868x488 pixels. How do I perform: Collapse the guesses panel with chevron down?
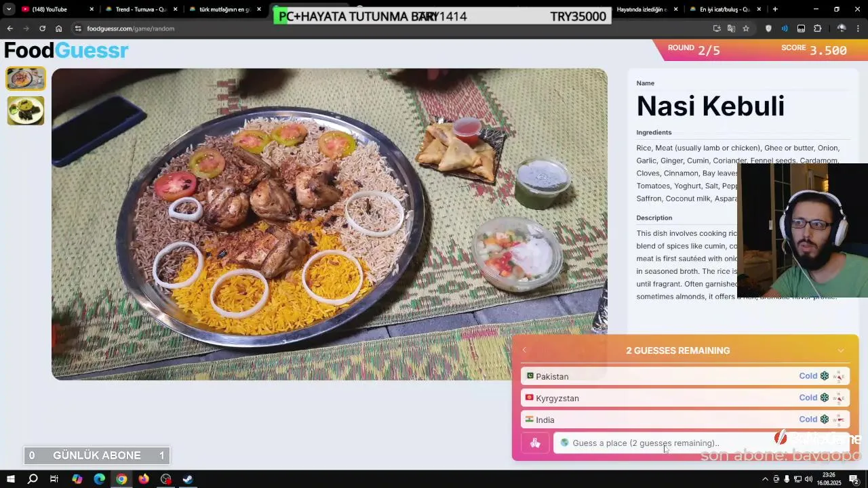click(841, 350)
